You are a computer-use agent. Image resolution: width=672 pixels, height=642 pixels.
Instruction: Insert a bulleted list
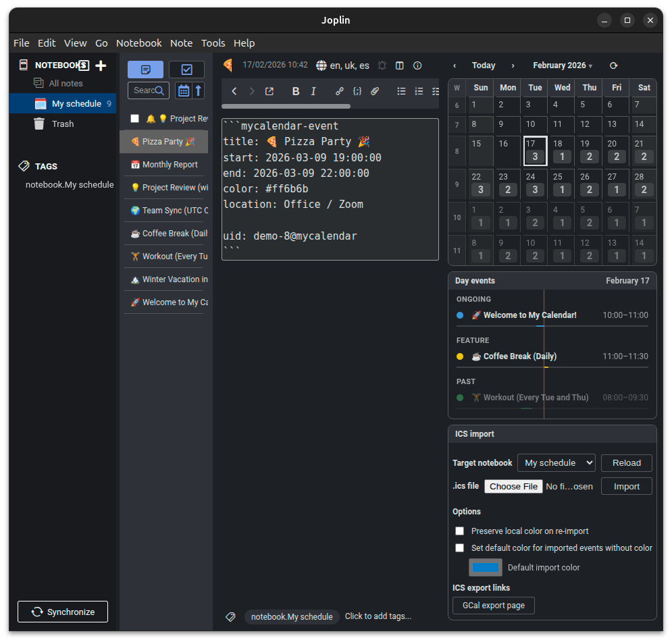(401, 90)
